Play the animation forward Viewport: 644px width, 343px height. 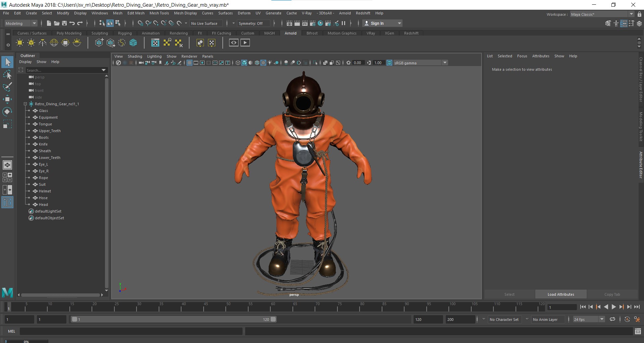pyautogui.click(x=614, y=307)
